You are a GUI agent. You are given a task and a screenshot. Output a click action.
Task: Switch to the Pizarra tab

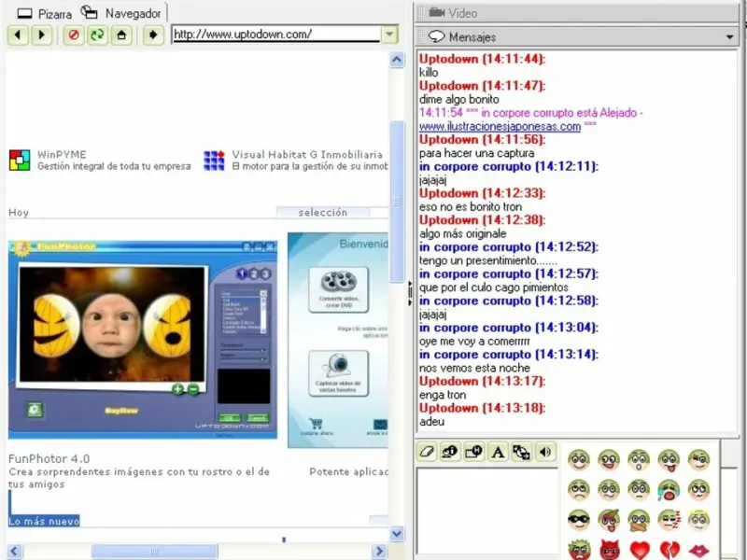coord(44,14)
